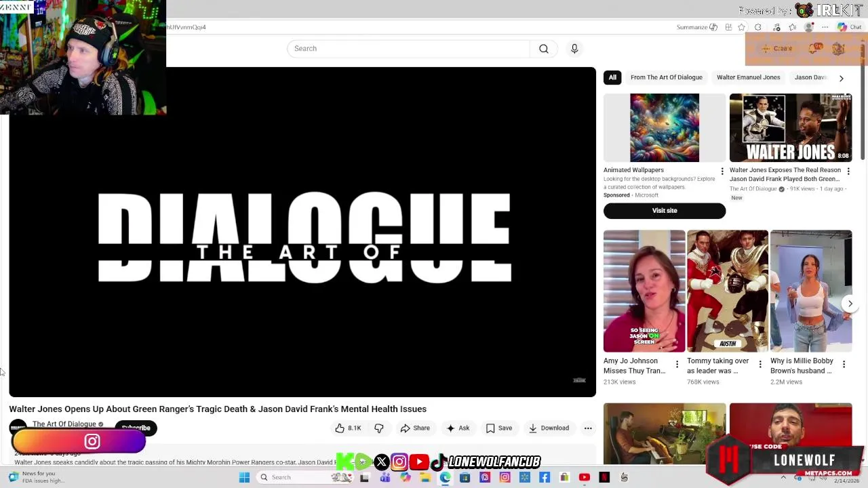The height and width of the screenshot is (488, 868).
Task: Open Animated Wallpapers sponsored thumbnail
Action: tap(665, 128)
